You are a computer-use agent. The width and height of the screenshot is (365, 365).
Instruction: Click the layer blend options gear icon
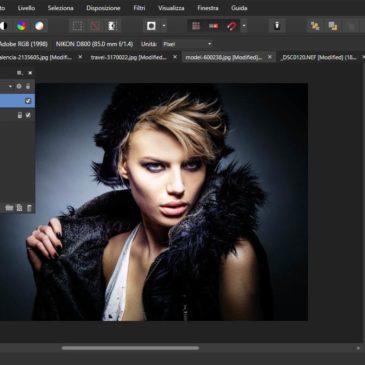(19, 86)
